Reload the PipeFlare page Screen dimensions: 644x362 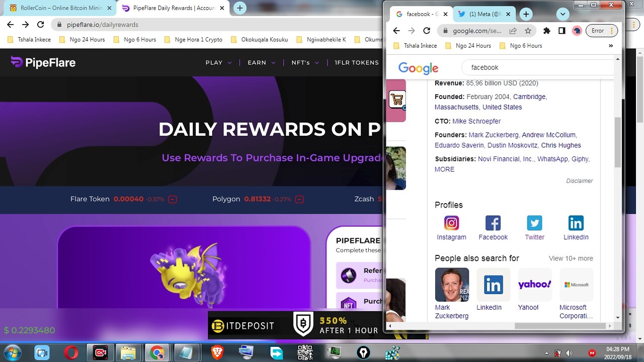pyautogui.click(x=41, y=24)
